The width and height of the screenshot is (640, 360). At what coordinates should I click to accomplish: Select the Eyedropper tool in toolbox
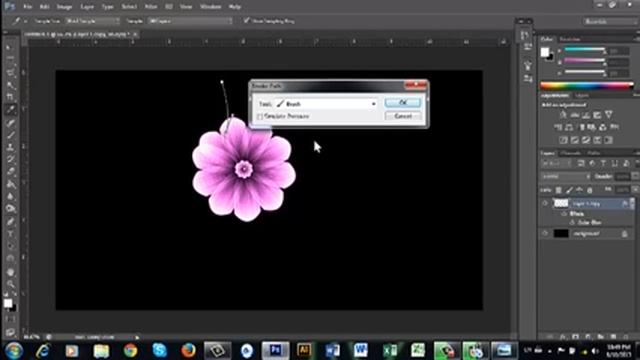click(10, 109)
